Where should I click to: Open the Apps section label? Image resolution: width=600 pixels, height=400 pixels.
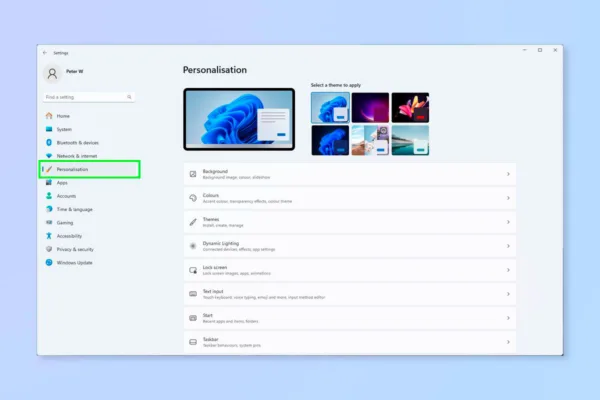coord(62,183)
